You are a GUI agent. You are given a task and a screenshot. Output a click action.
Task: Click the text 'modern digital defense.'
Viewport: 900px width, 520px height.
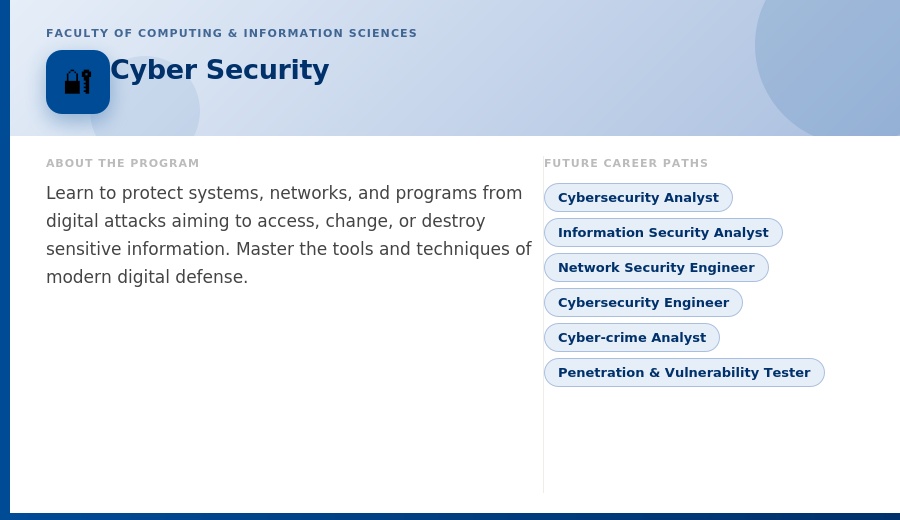point(147,277)
